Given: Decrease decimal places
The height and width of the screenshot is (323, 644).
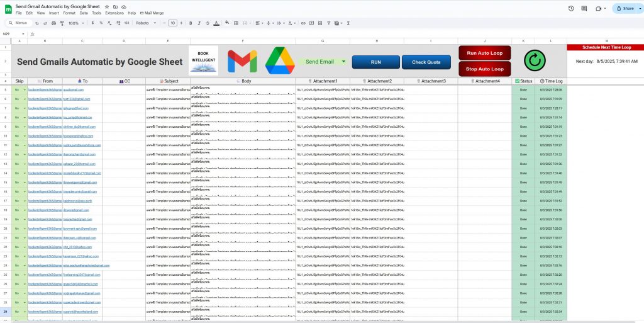Looking at the screenshot, I should 109,23.
